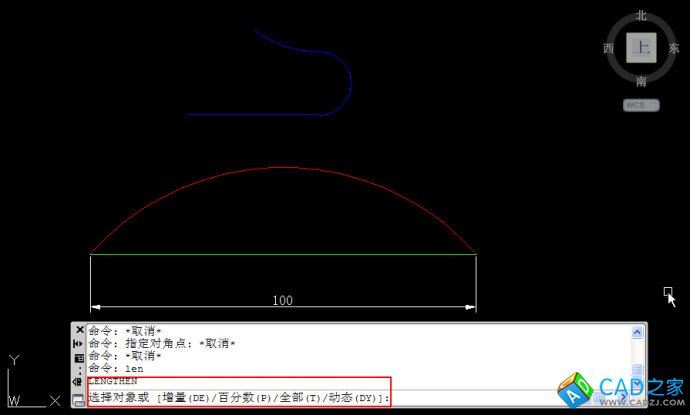Rotate view to north 北 on compass
This screenshot has height=415, width=690.
pos(641,15)
